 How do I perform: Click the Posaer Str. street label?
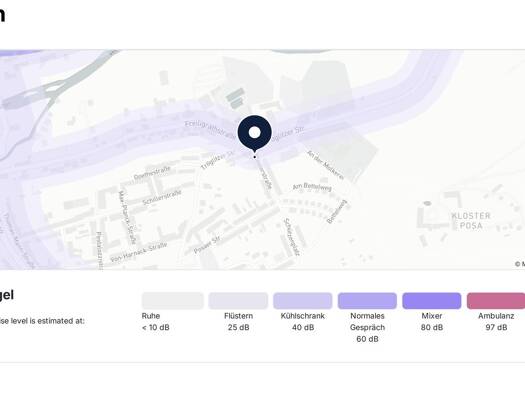click(207, 245)
